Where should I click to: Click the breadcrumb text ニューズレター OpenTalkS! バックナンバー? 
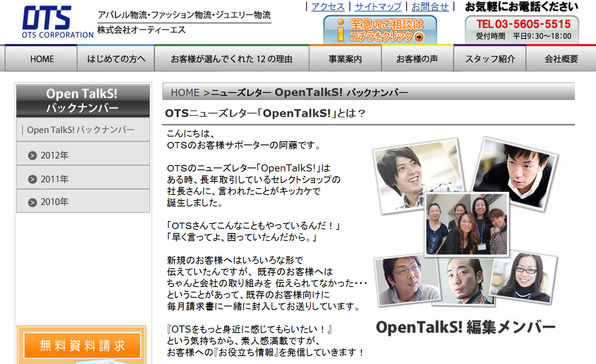click(x=309, y=92)
